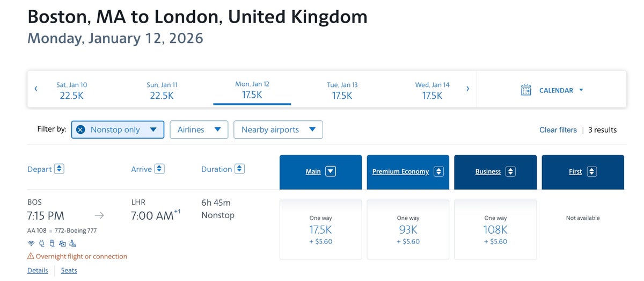Open flight Details link
The image size is (644, 281).
(38, 270)
